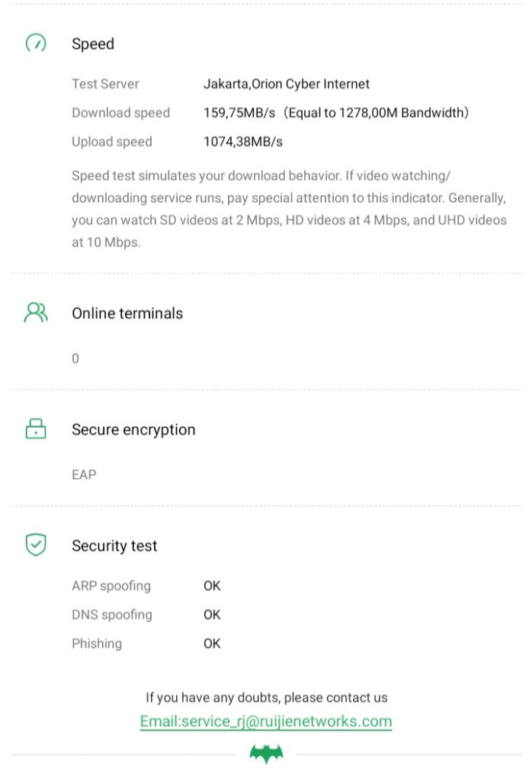Click the green bat logo icon
Viewport: 532px width, 781px height.
(266, 755)
